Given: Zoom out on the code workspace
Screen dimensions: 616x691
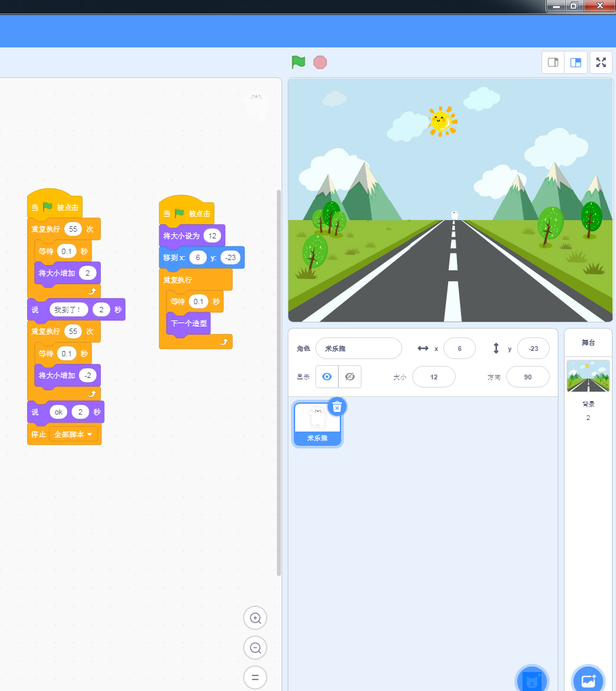Looking at the screenshot, I should [255, 648].
